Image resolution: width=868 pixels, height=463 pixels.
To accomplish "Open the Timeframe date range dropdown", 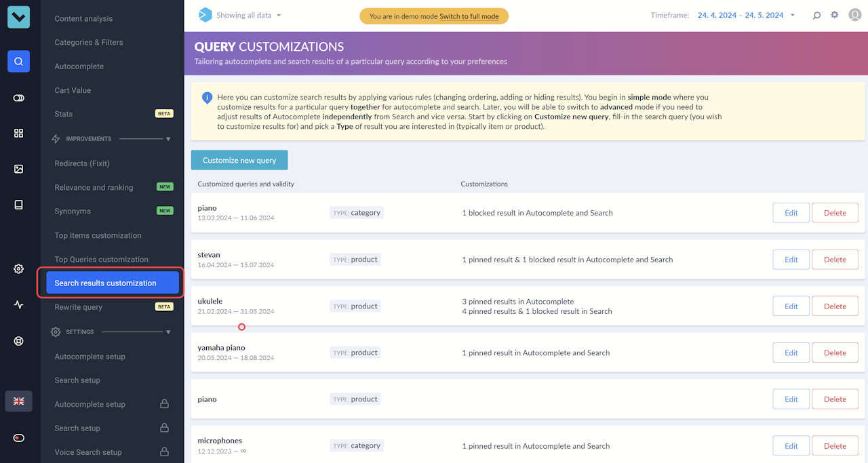I will tap(747, 15).
